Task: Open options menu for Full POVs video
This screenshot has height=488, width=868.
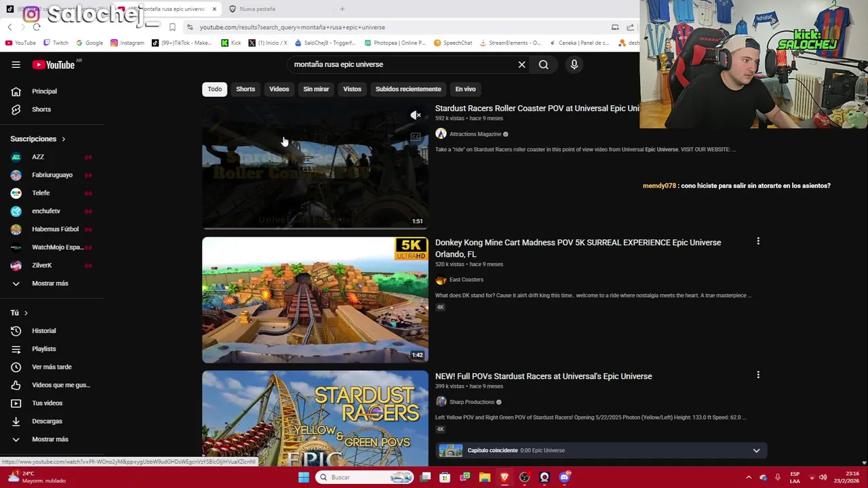Action: (x=758, y=375)
